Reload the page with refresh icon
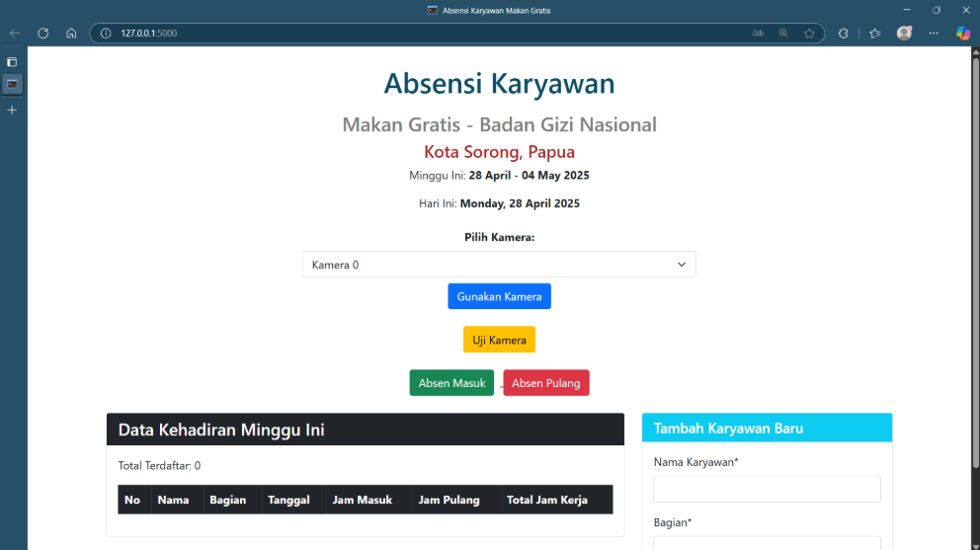Viewport: 980px width, 550px height. [43, 34]
